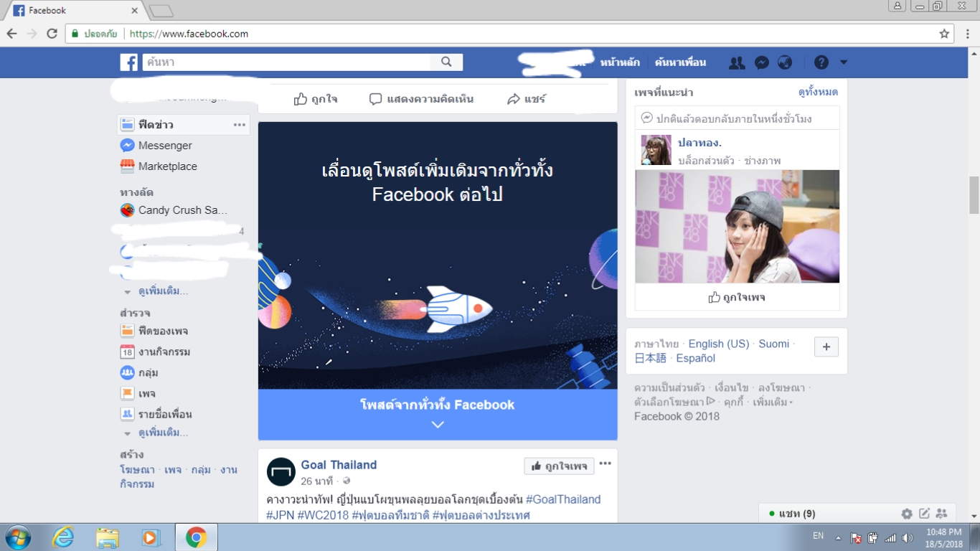Screen dimensions: 980x551
Task: Click rocket illustration banner
Action: (x=438, y=255)
